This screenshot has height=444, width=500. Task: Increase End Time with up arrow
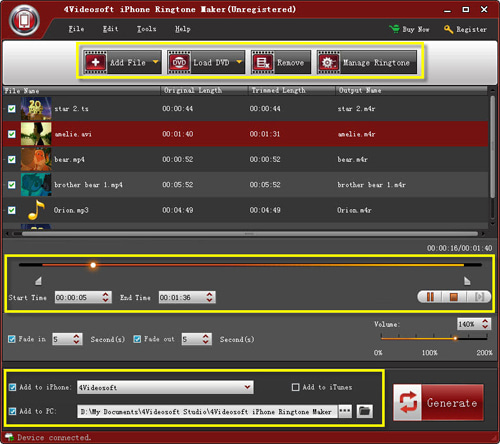(x=209, y=294)
